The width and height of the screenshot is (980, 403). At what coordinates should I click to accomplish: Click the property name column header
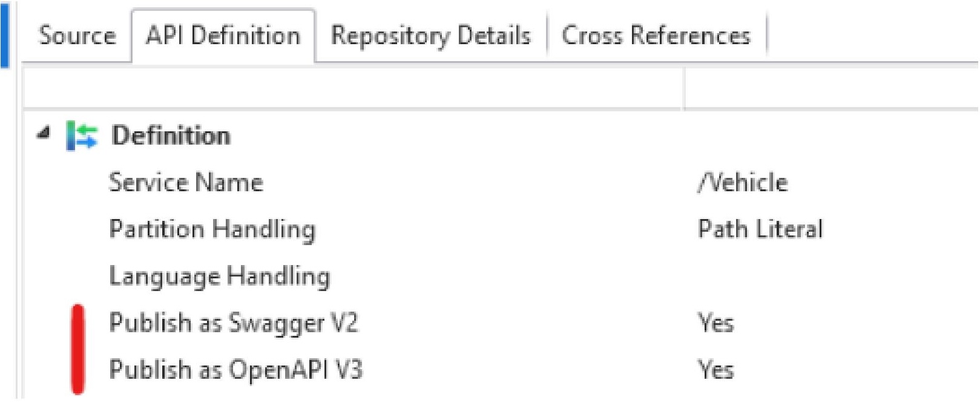354,88
